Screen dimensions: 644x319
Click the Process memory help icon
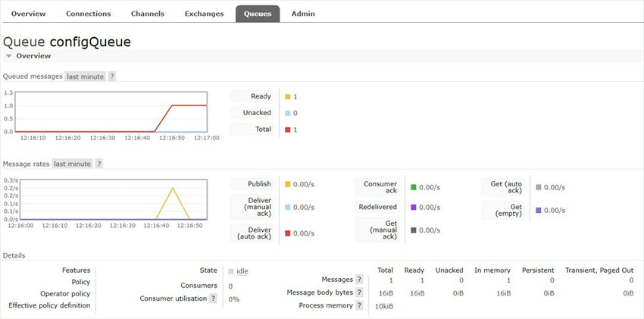[359, 305]
